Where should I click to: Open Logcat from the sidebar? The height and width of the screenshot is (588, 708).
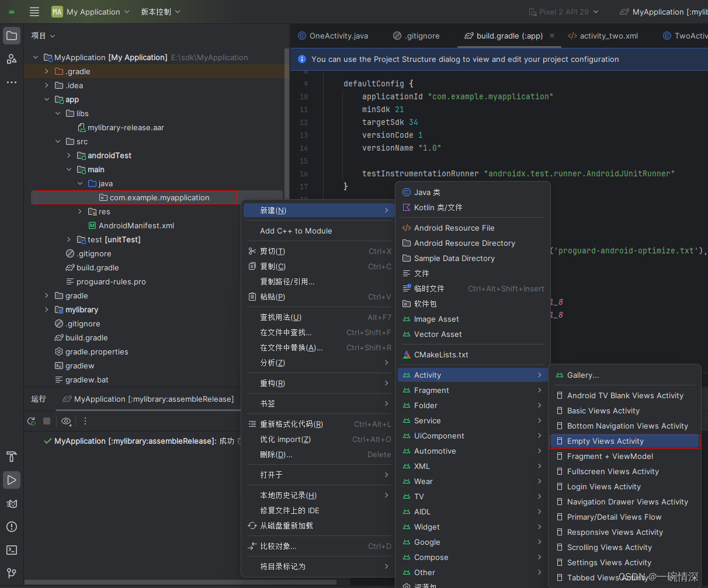click(x=12, y=503)
